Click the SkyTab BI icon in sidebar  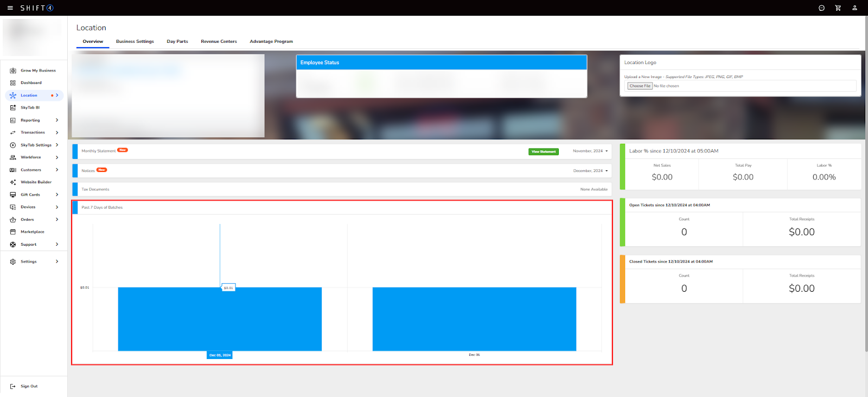click(13, 108)
